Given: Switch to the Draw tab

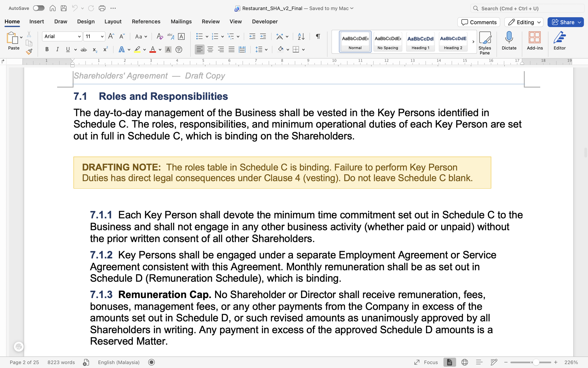Looking at the screenshot, I should [61, 21].
